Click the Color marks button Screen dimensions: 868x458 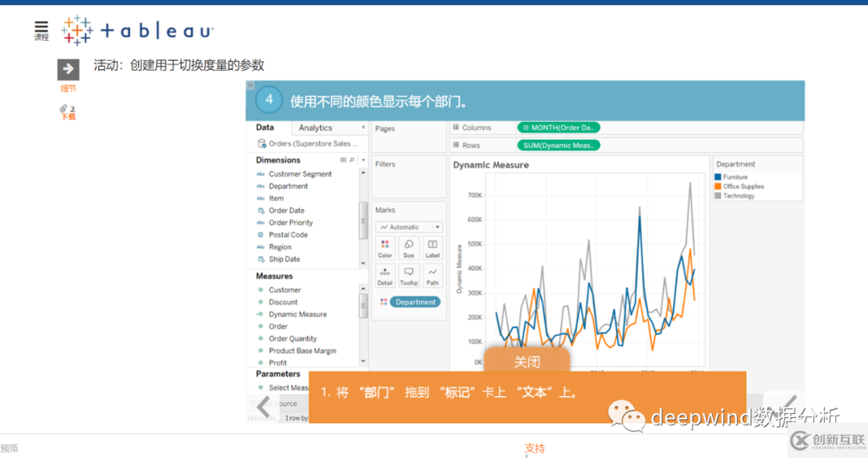tap(385, 249)
